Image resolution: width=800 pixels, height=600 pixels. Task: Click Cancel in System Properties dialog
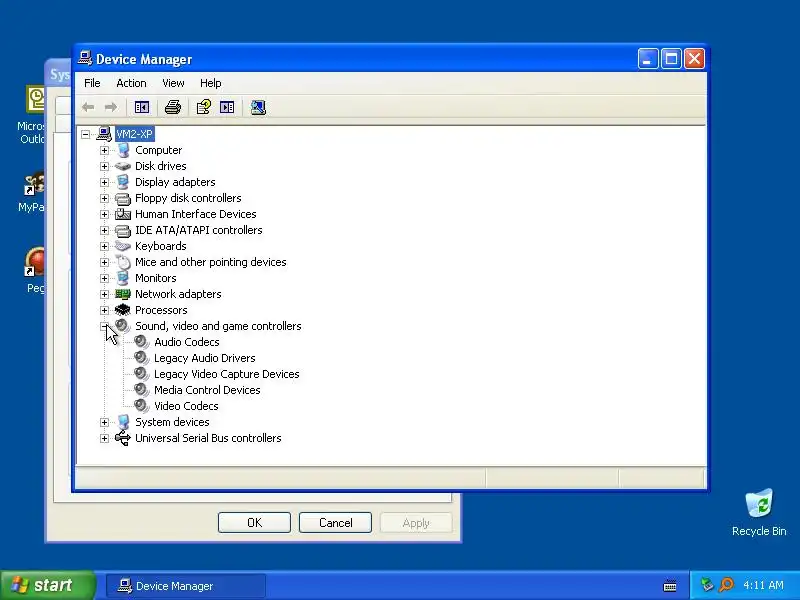335,522
